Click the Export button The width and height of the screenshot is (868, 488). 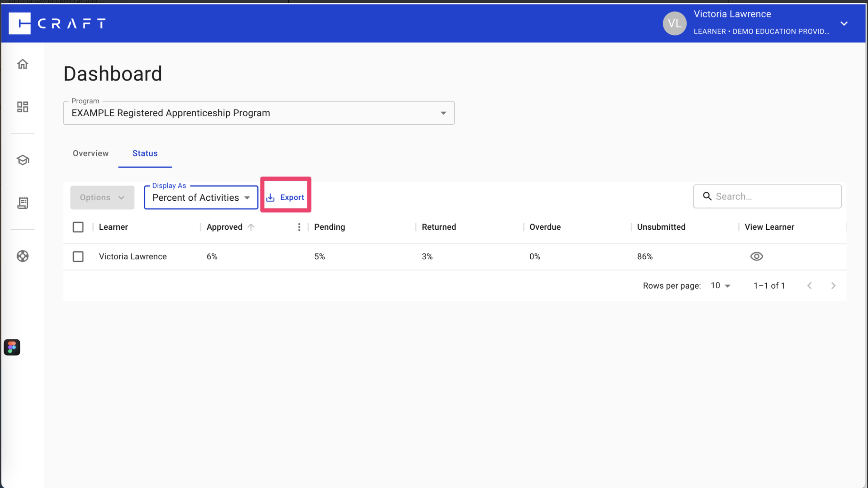[285, 197]
